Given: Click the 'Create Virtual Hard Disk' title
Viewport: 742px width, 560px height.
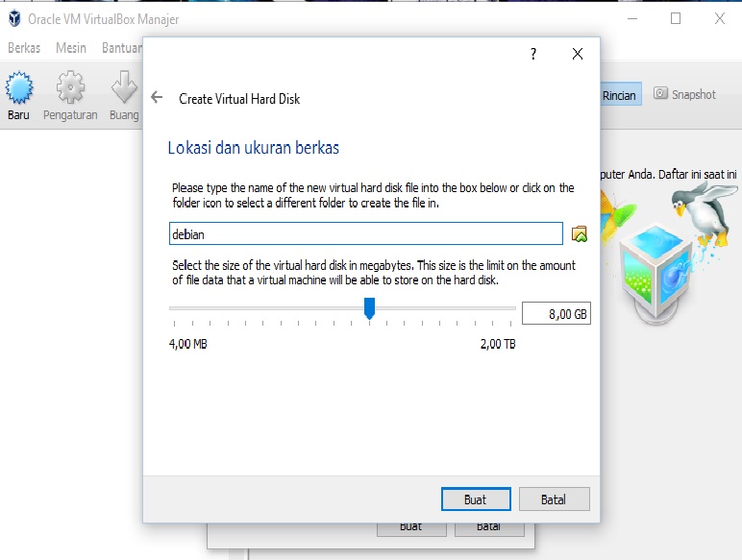Looking at the screenshot, I should 239,99.
